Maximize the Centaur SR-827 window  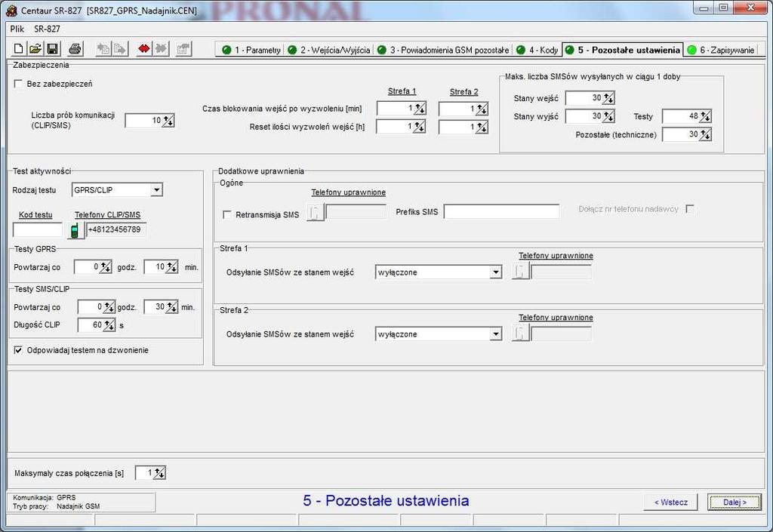pos(723,8)
